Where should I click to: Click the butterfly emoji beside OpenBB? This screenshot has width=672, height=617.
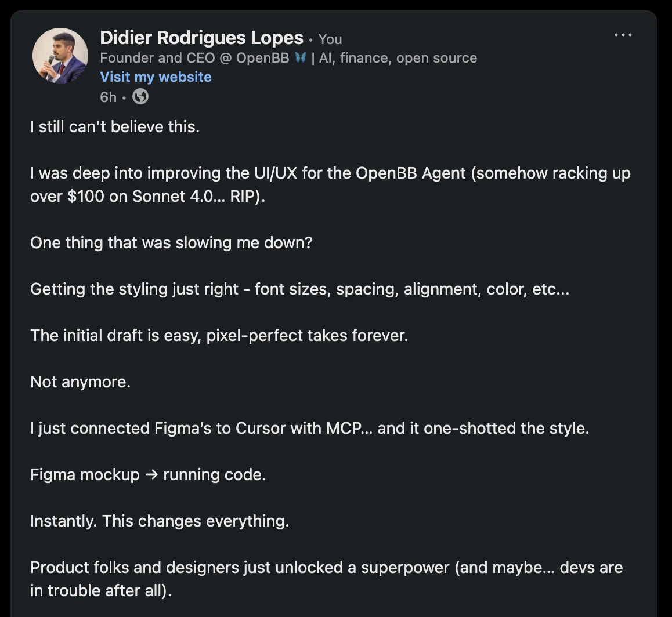click(300, 58)
